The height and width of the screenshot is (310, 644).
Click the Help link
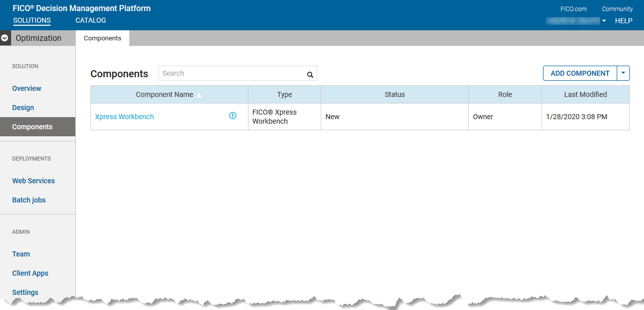(x=624, y=21)
